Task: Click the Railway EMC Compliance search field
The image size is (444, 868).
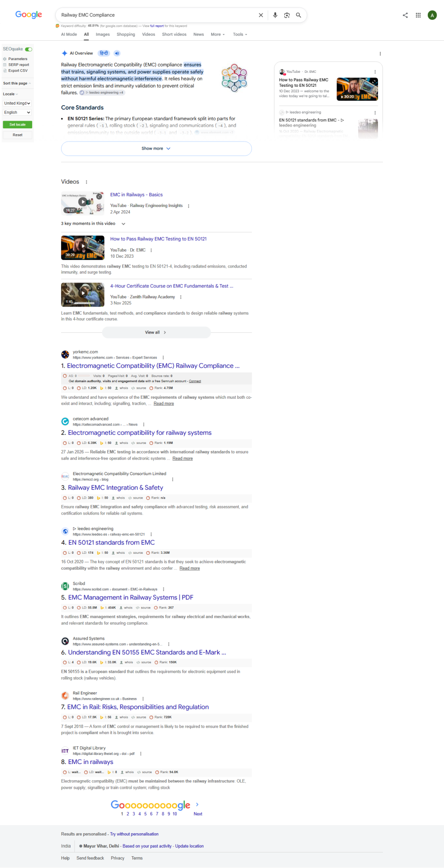Action: 156,15
